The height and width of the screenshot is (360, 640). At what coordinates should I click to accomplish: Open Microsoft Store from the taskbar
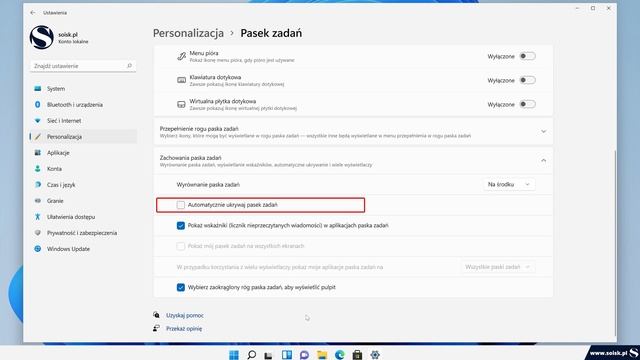[x=357, y=355]
